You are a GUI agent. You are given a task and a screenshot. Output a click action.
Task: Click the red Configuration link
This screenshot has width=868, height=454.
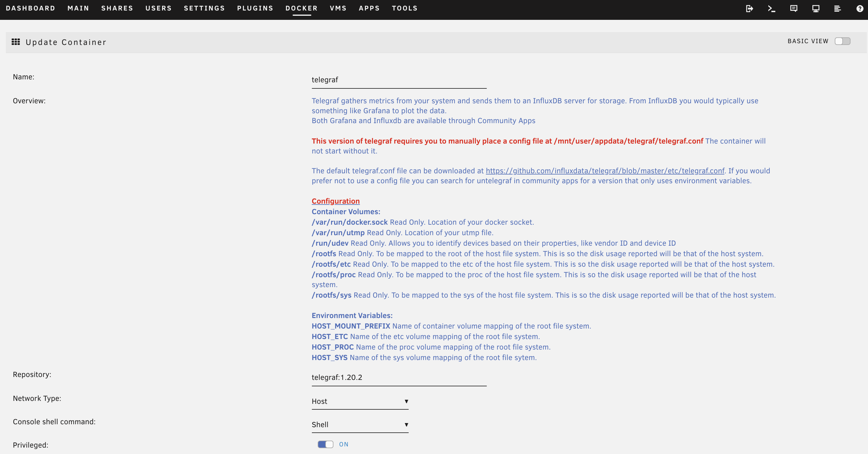(335, 201)
